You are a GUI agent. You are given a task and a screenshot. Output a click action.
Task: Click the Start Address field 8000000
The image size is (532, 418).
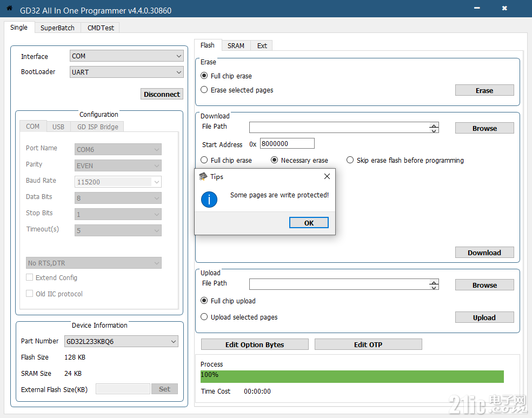point(288,143)
